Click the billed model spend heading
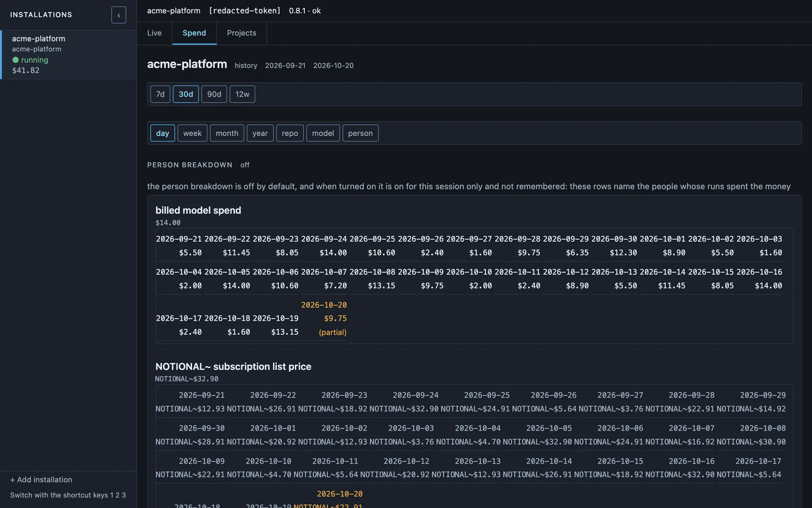812x508 pixels. [x=198, y=210]
